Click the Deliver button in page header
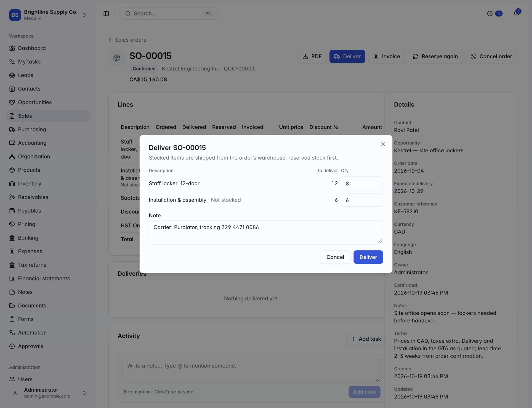 click(x=347, y=57)
